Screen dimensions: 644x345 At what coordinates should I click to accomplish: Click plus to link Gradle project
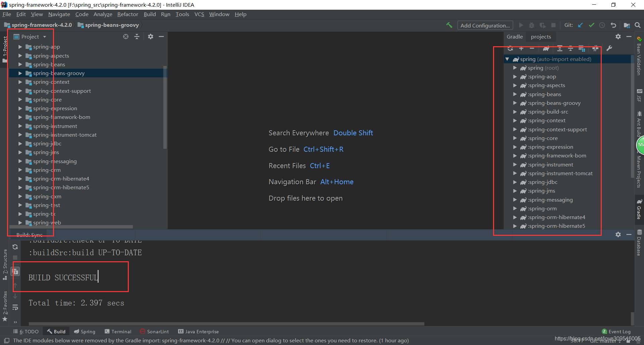(521, 48)
